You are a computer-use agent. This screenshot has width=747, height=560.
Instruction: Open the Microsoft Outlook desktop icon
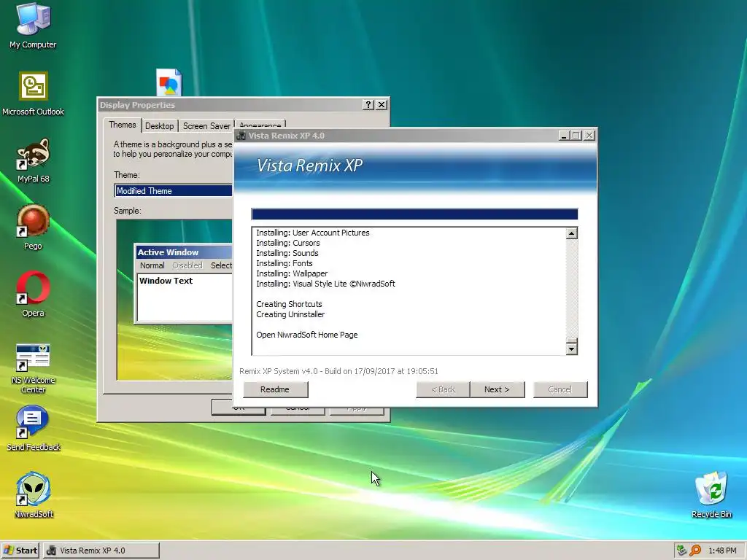click(x=33, y=94)
